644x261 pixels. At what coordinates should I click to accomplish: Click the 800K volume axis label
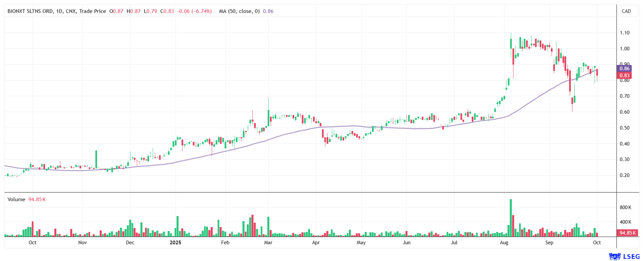tap(626, 208)
